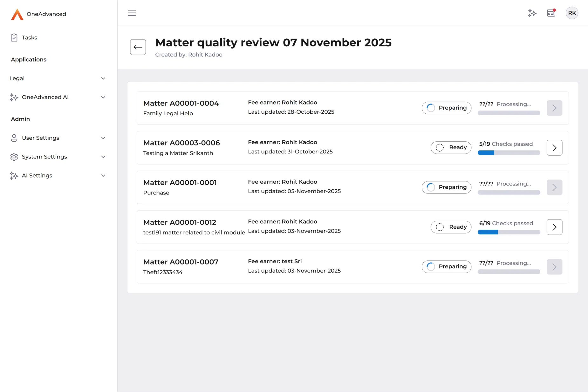This screenshot has width=588, height=392.
Task: Open matter A00001-0012 details arrow
Action: coord(554,227)
